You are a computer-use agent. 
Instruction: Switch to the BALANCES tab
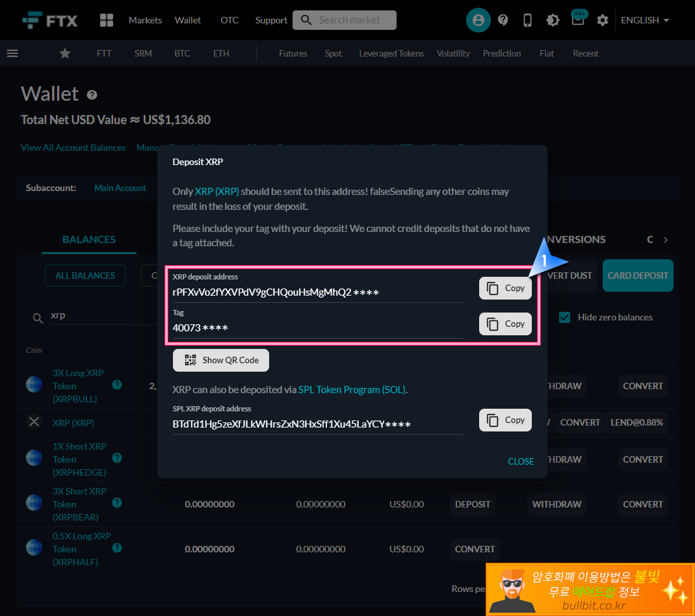click(88, 240)
